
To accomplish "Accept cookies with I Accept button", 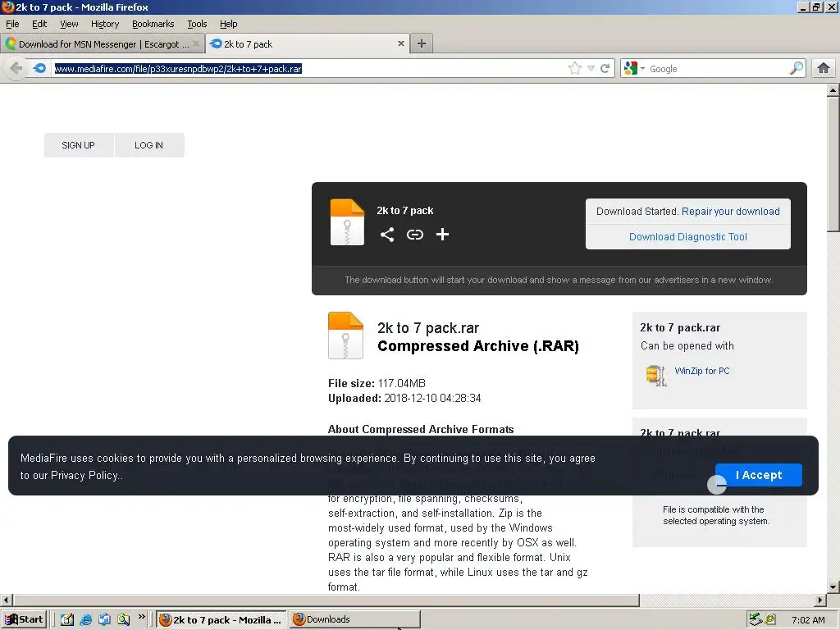I will (759, 475).
